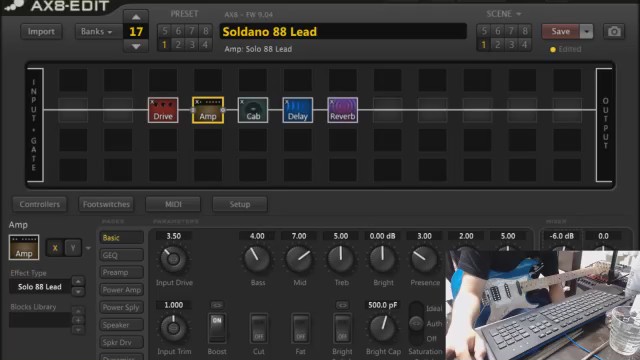Open the MIDI settings
Viewport: 640px width, 360px height.
[173, 204]
